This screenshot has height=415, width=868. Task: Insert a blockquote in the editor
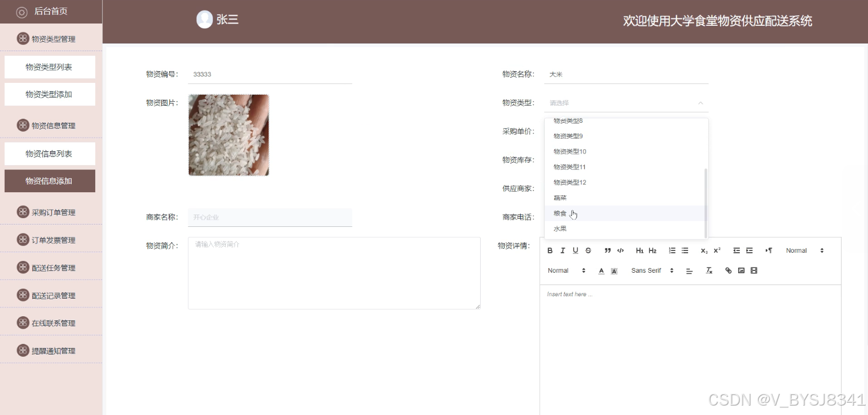608,250
